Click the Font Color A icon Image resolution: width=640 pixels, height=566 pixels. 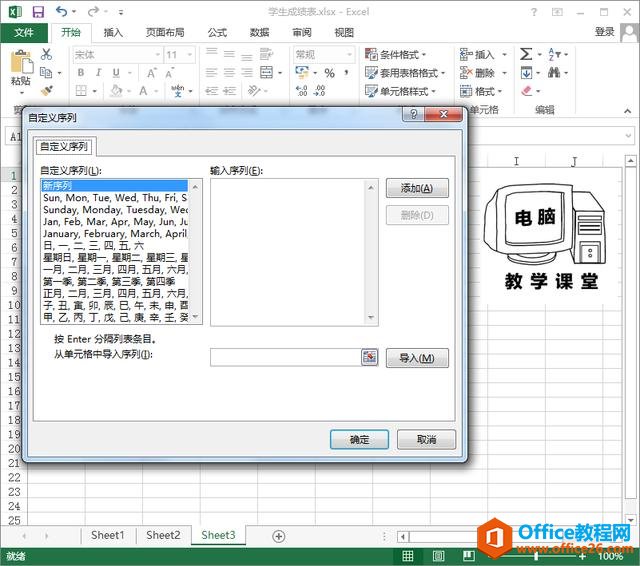[143, 91]
